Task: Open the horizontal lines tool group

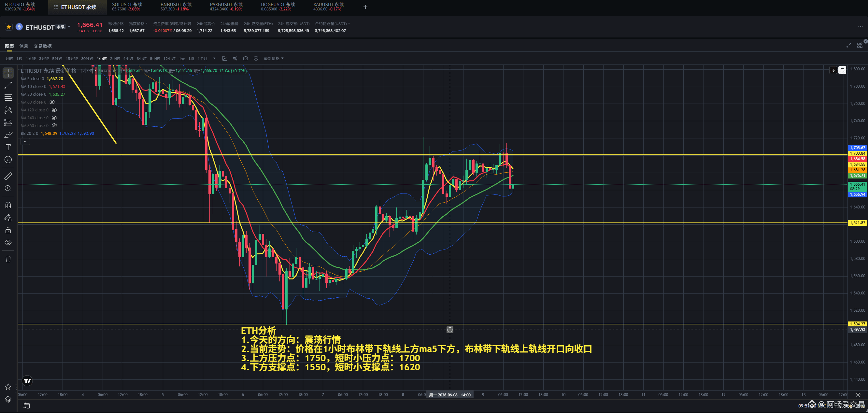Action: click(8, 98)
